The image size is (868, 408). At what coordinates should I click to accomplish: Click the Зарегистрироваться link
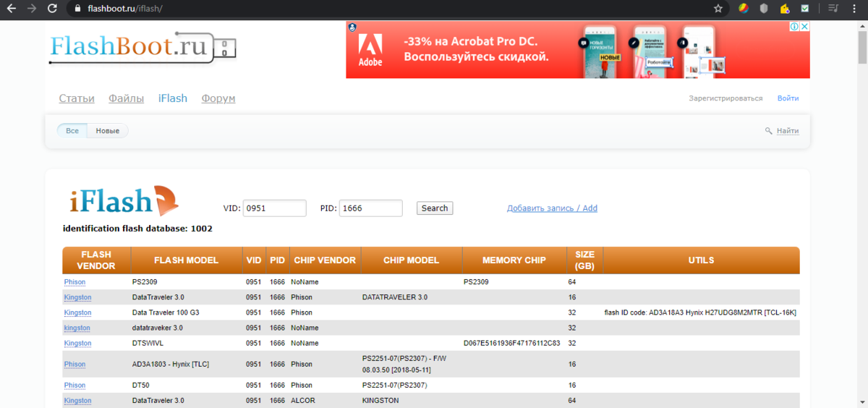pos(726,98)
